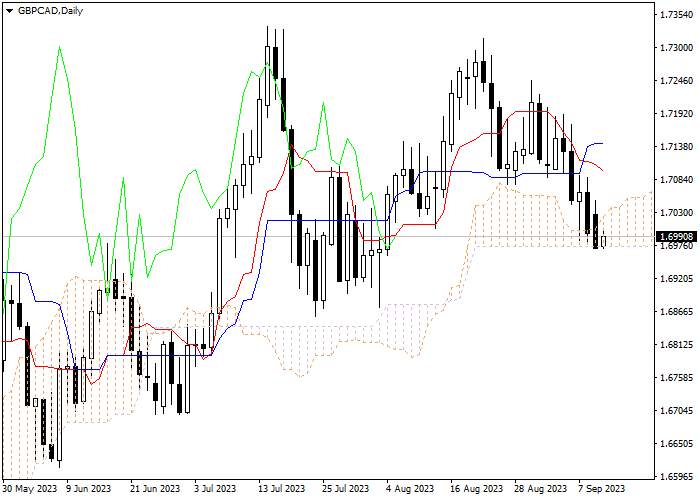Click the 1.68665 price axis label
The height and width of the screenshot is (500, 700).
coord(676,312)
